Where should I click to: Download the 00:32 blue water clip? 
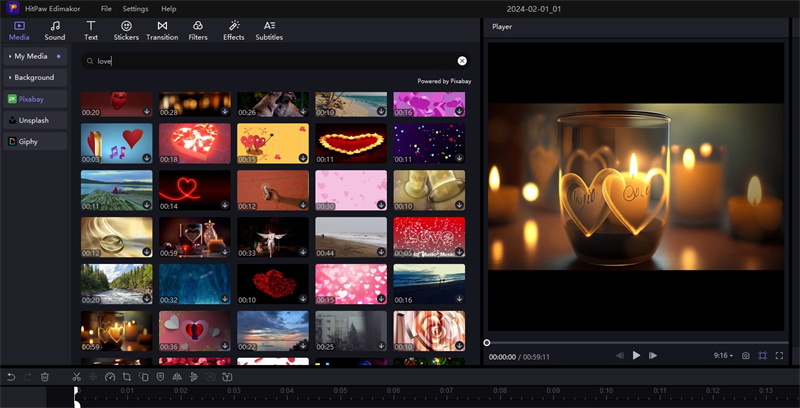pos(225,299)
